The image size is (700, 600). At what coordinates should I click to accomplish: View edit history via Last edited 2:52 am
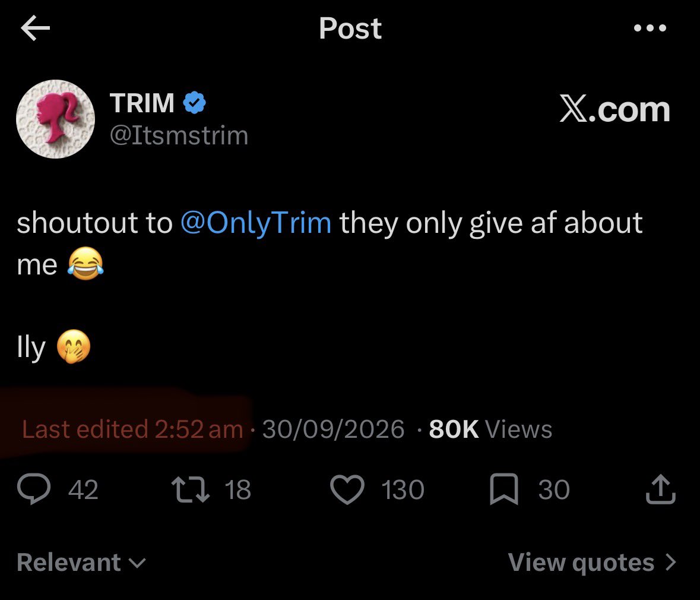[x=132, y=430]
